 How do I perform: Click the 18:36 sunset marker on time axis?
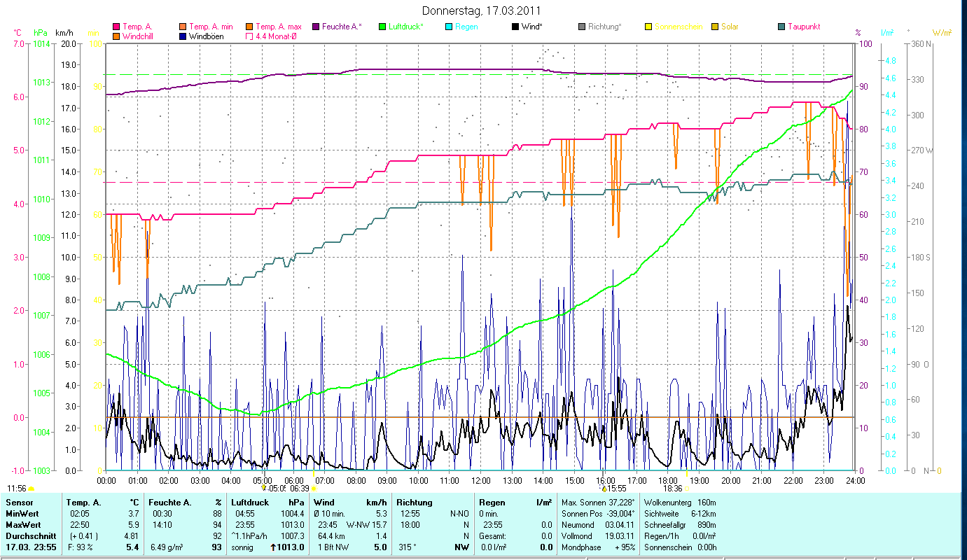[673, 489]
